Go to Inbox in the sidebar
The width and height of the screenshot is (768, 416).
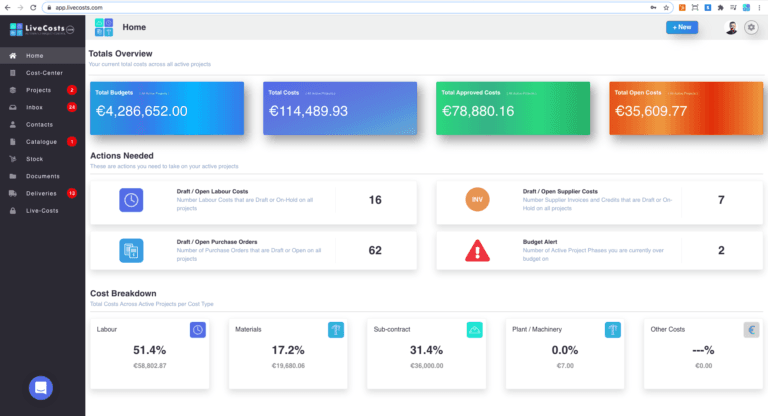[x=34, y=107]
